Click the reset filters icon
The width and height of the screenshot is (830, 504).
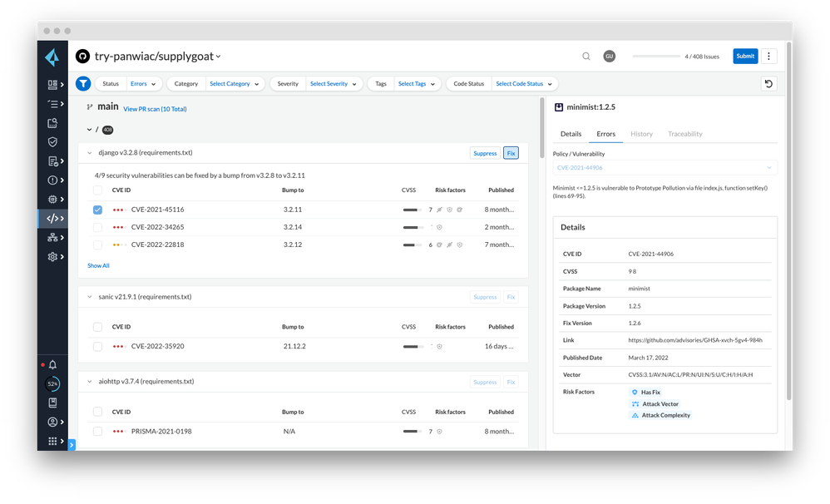[x=768, y=84]
